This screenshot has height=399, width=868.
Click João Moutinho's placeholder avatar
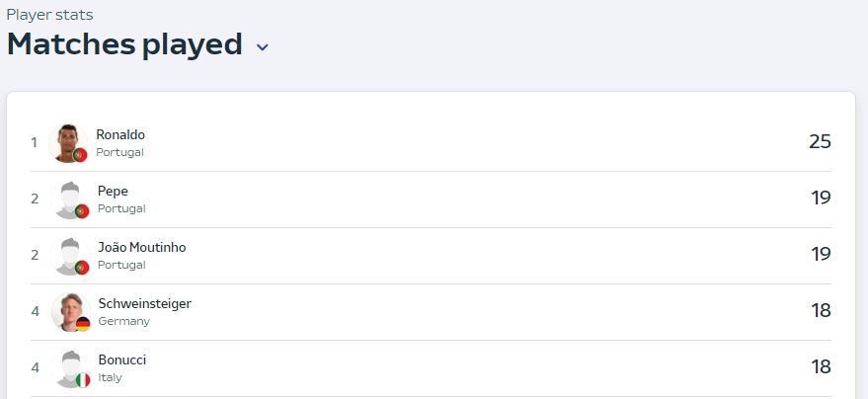[70, 256]
